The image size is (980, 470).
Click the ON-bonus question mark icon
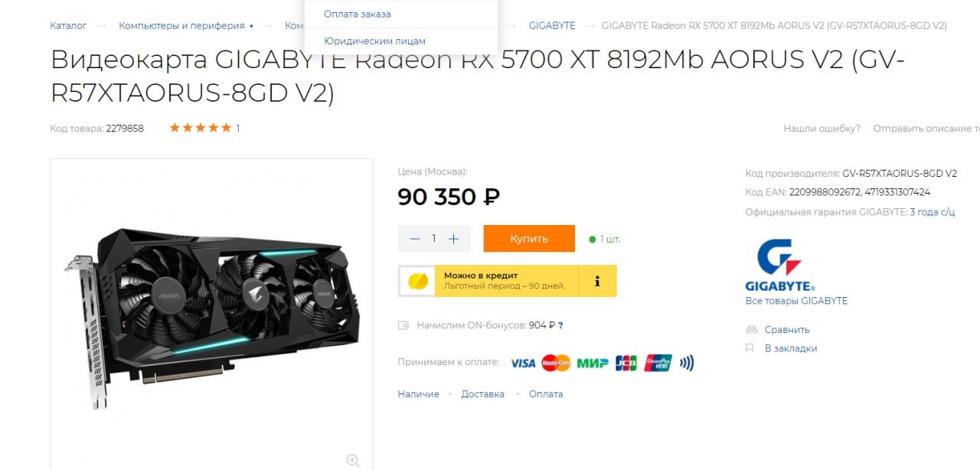(x=560, y=325)
